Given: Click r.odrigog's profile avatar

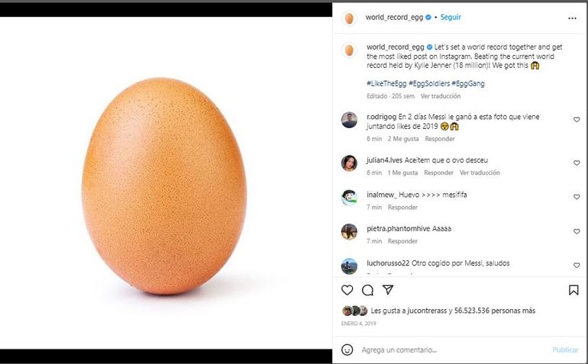Looking at the screenshot, I should (349, 120).
